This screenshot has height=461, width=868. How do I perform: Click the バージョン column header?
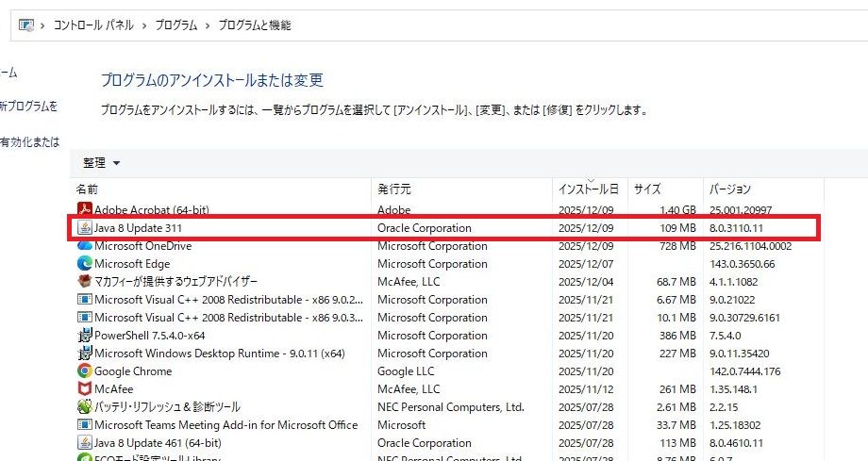(x=730, y=189)
